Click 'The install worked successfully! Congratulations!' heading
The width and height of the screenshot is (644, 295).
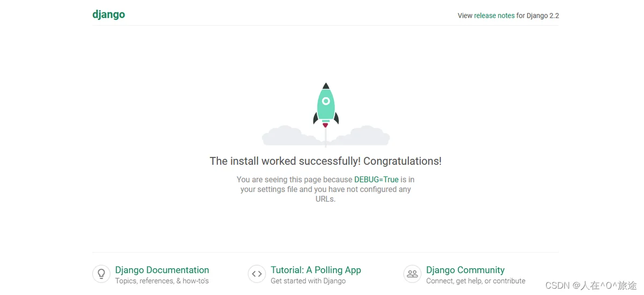coord(326,161)
